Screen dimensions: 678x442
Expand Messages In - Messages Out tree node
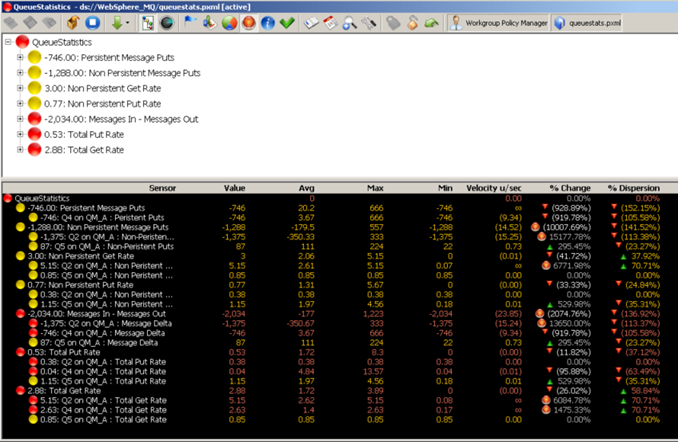(20, 119)
